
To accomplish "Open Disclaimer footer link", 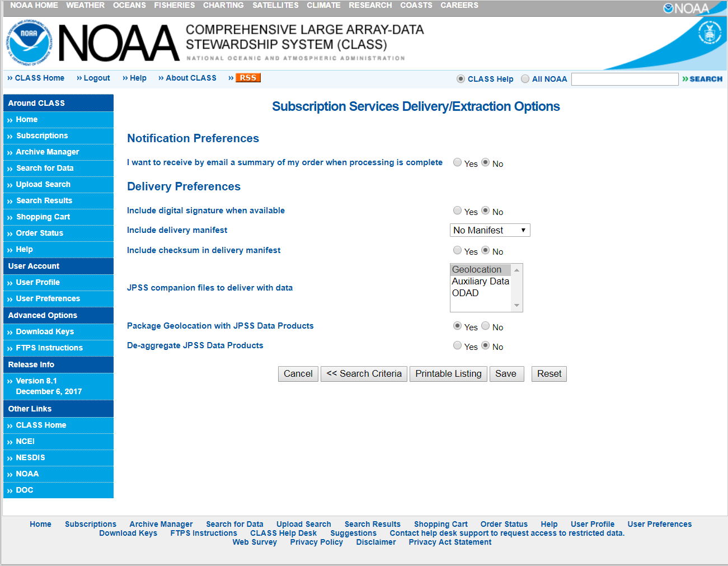I will click(376, 542).
